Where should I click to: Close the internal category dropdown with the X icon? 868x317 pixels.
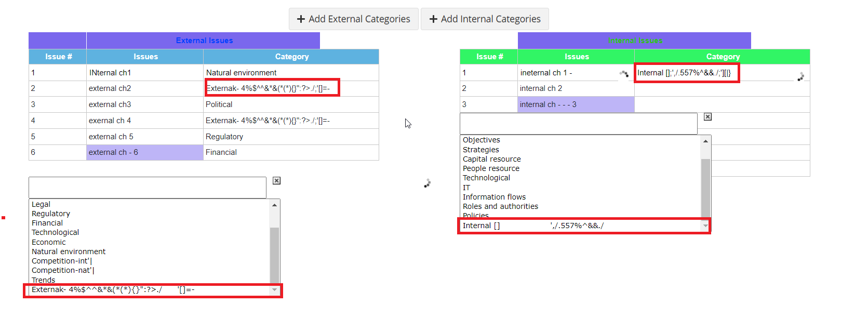click(707, 117)
